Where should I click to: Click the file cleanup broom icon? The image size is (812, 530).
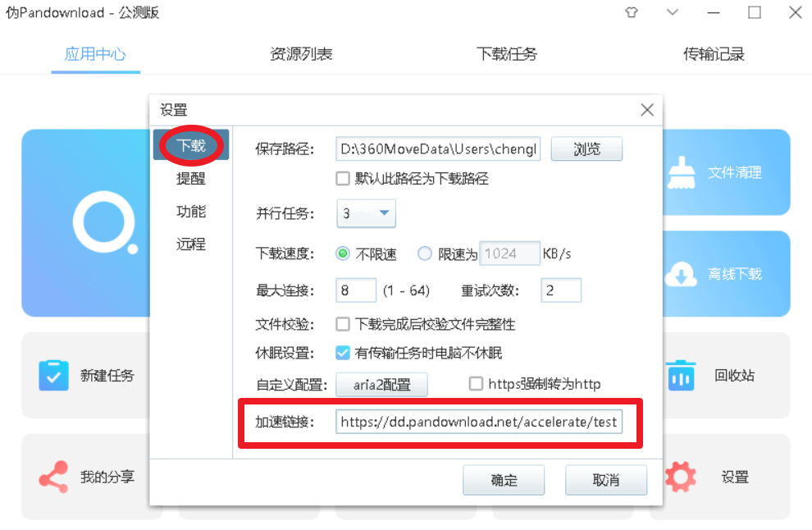682,172
